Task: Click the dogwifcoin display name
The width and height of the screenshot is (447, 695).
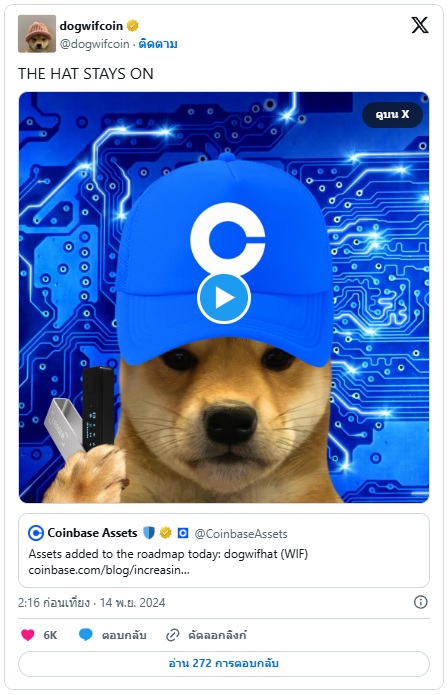Action: click(x=91, y=26)
